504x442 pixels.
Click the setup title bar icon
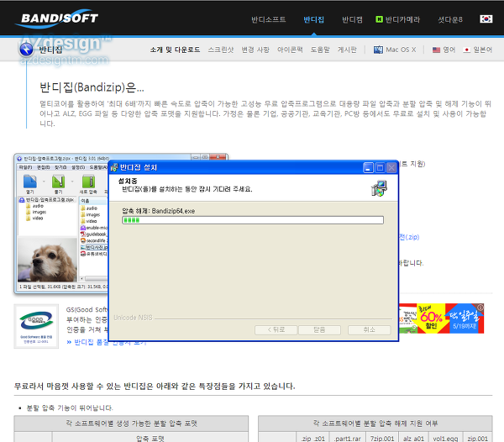[114, 167]
